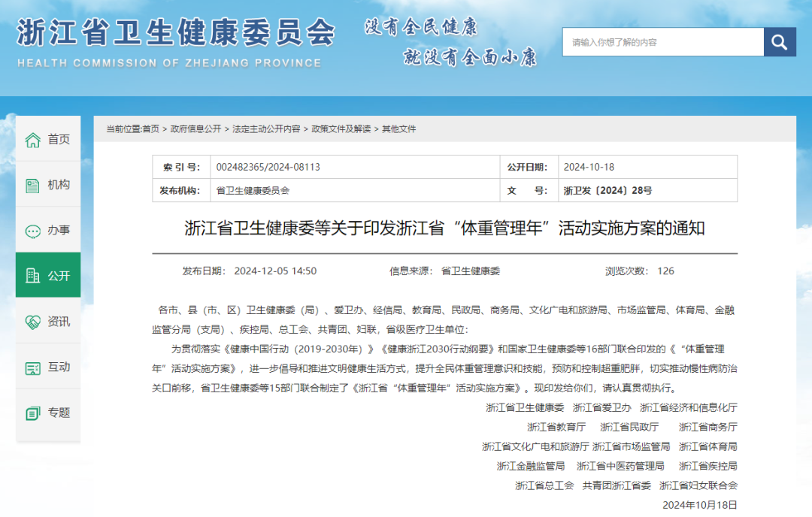Click the chat bubble icon beside 办事
Viewport: 812px width, 517px height.
coord(32,231)
